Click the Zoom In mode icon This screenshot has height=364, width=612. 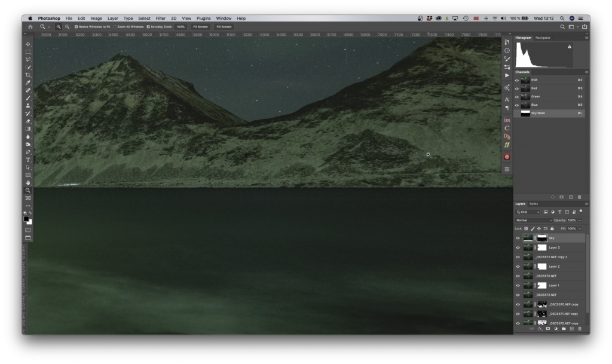[58, 27]
